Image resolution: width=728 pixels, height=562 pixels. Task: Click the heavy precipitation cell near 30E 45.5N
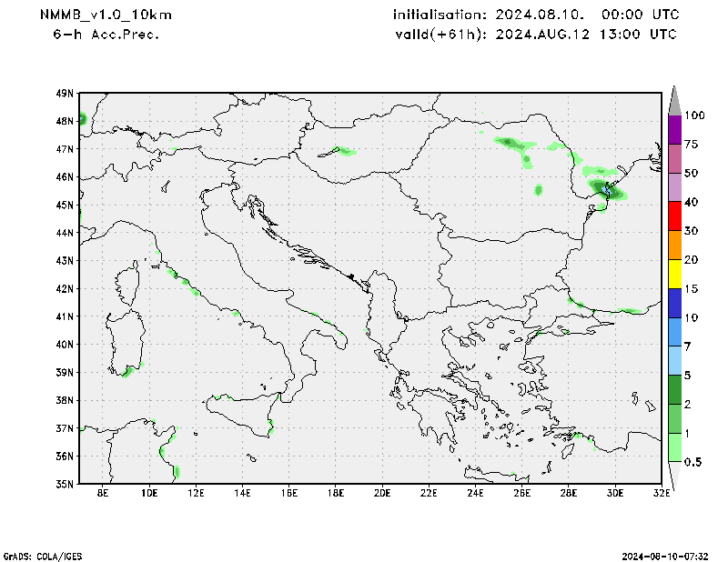tap(607, 189)
